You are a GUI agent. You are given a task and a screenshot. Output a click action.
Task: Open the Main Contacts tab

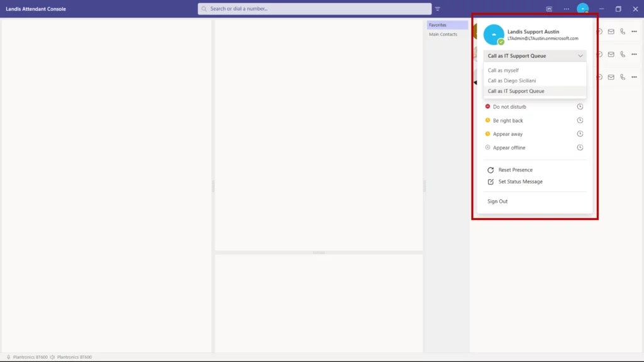coord(443,35)
